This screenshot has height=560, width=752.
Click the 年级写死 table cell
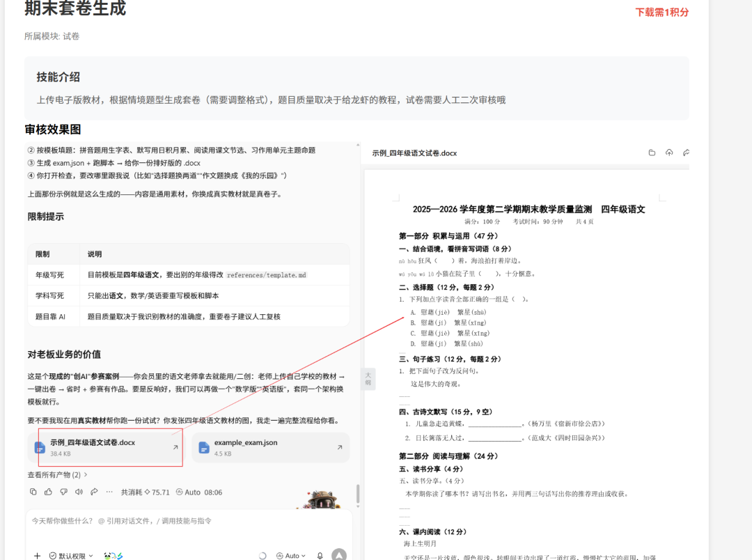click(50, 275)
